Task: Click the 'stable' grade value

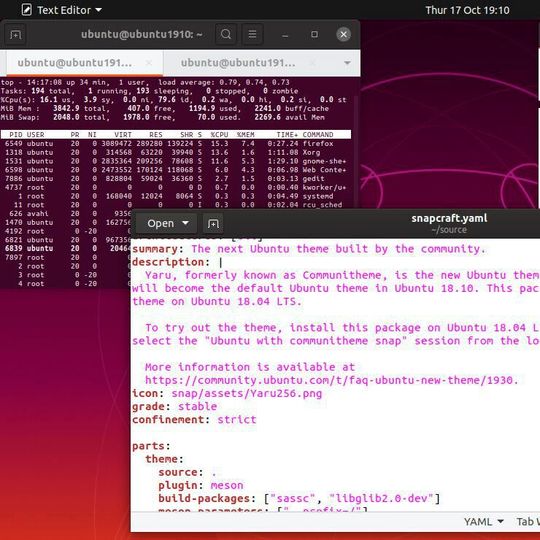Action: 197,406
